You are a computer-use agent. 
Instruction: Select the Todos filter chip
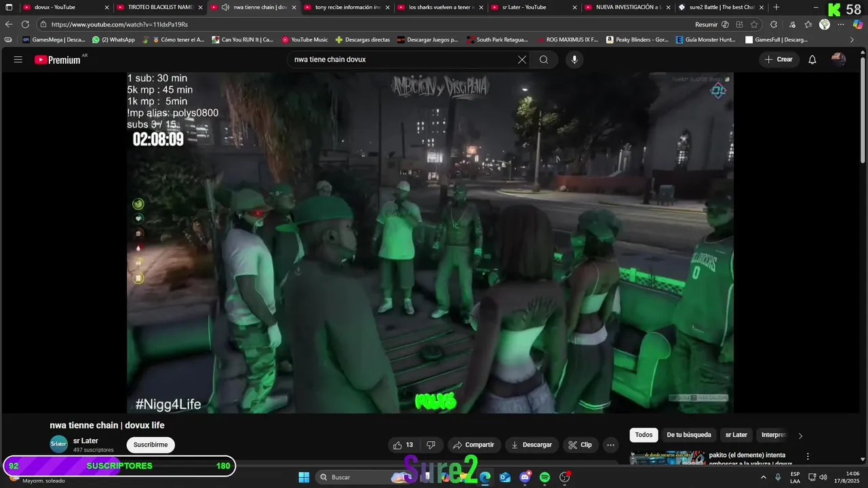[644, 435]
